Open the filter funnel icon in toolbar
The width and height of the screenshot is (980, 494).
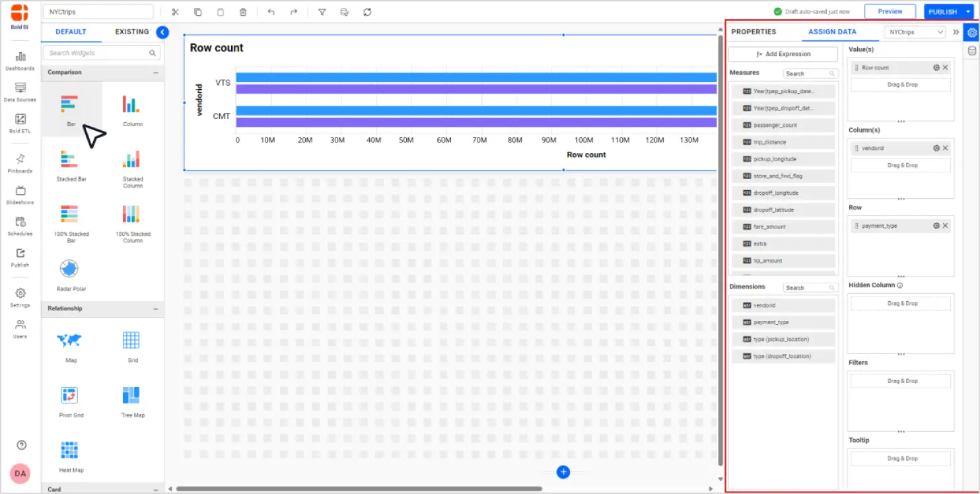pos(322,12)
